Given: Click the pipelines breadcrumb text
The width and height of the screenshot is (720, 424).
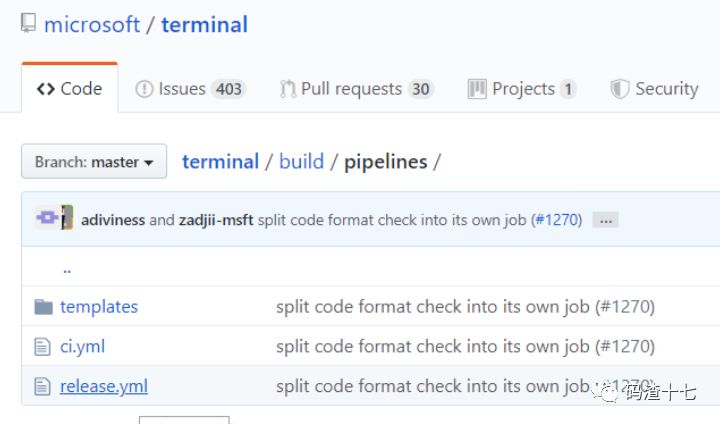Looking at the screenshot, I should [x=386, y=162].
